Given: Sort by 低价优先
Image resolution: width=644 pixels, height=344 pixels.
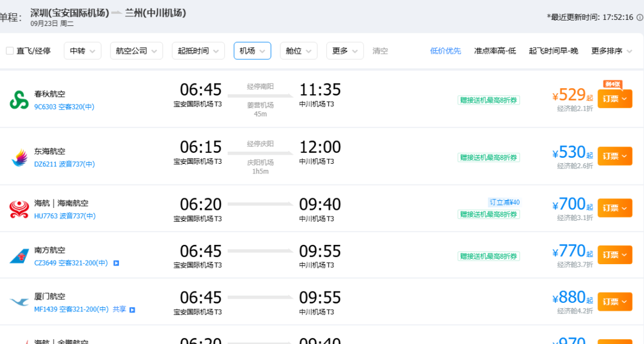Looking at the screenshot, I should click(x=445, y=51).
